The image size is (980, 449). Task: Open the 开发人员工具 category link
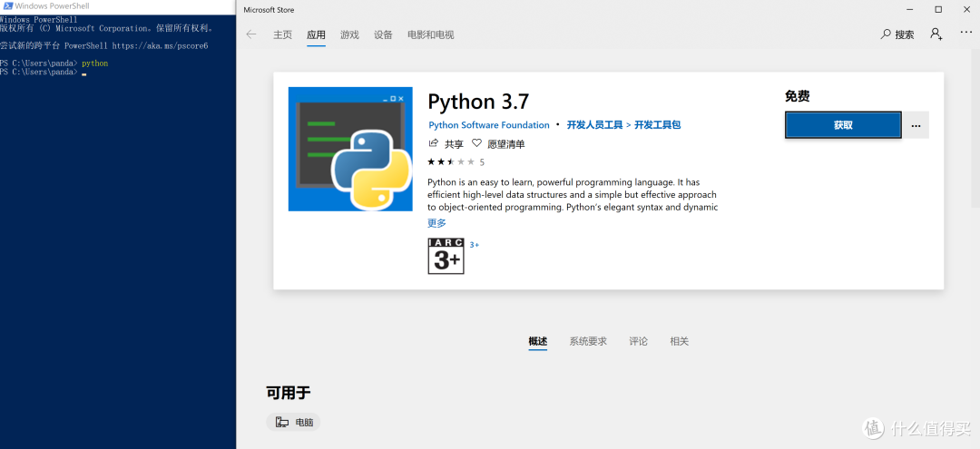(594, 125)
